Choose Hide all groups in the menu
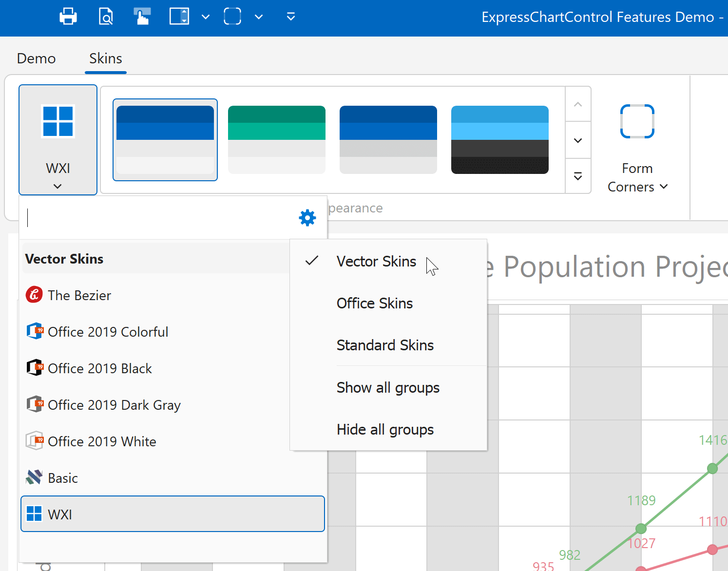This screenshot has width=728, height=571. tap(385, 429)
